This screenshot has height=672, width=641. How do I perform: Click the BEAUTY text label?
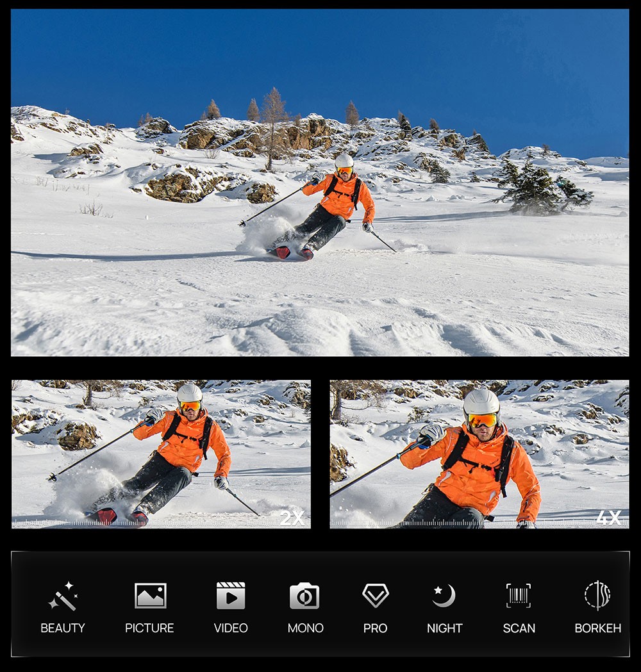tap(63, 628)
